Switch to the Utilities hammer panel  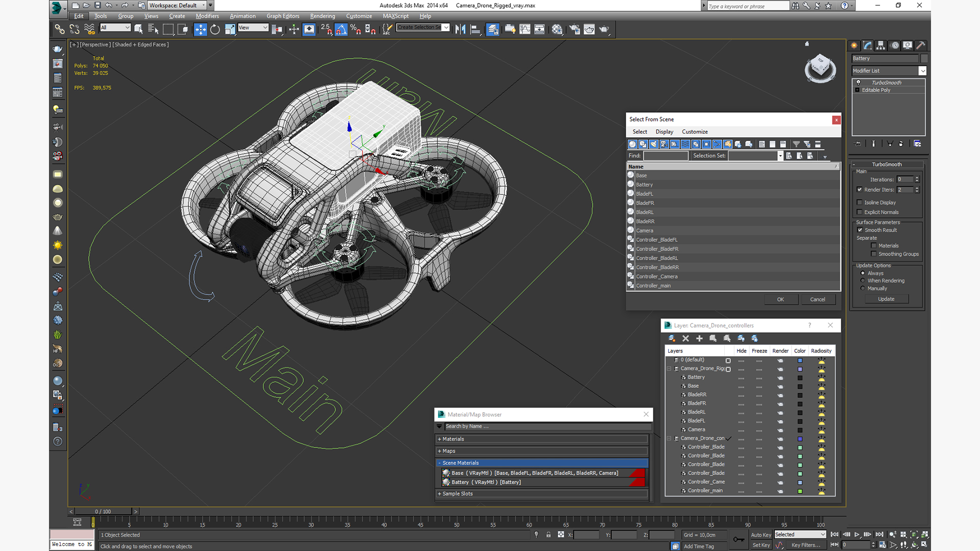point(921,45)
